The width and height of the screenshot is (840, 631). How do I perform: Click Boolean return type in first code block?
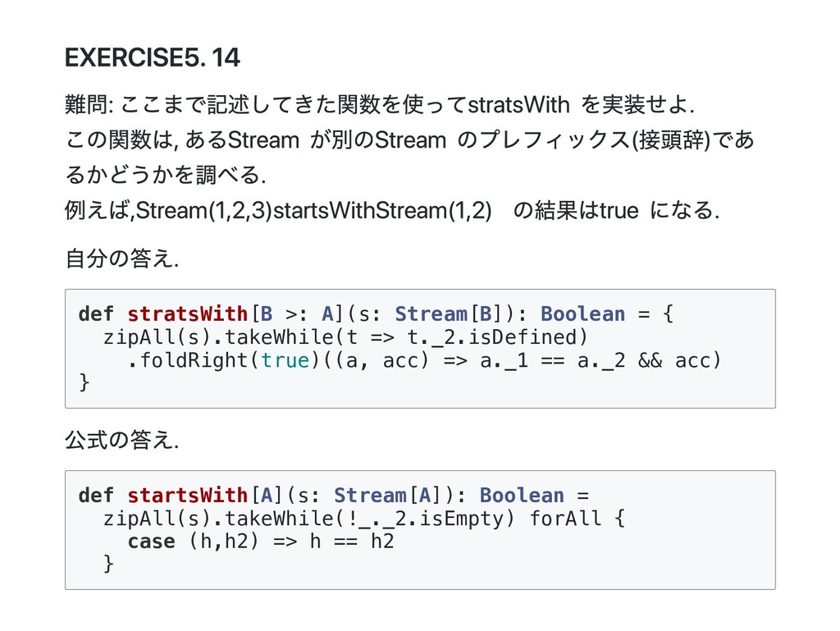tap(582, 314)
